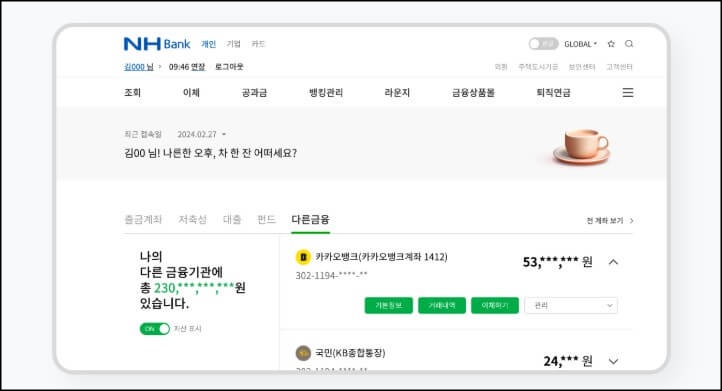Open the 금융상품몰 menu
The height and width of the screenshot is (391, 722).
473,93
